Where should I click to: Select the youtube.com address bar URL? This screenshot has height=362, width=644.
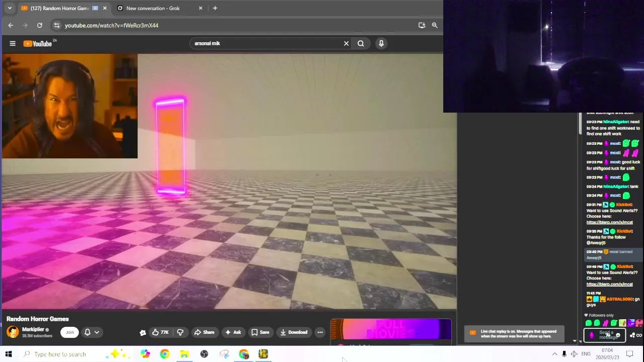(x=111, y=25)
